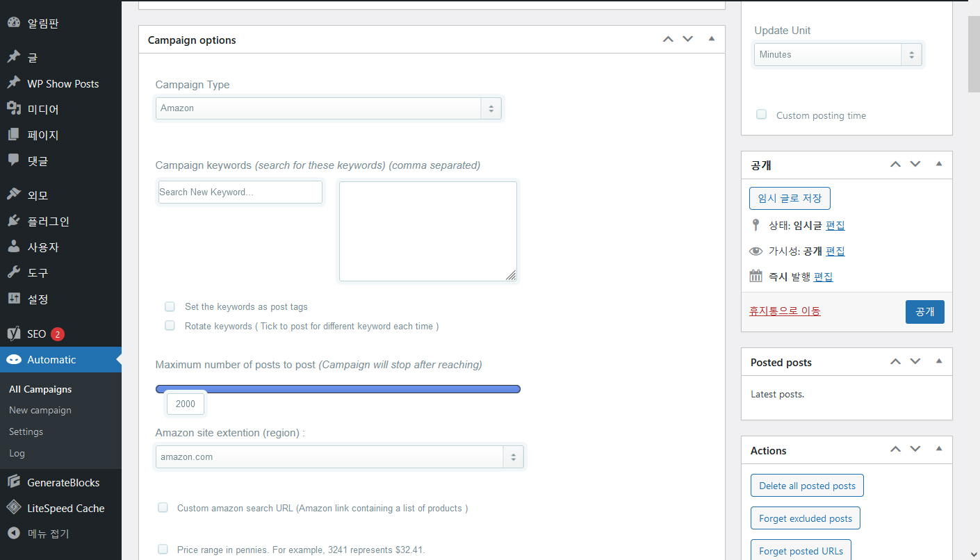Click the 플러그인 plugin icon
This screenshot has width=980, height=560.
13,221
